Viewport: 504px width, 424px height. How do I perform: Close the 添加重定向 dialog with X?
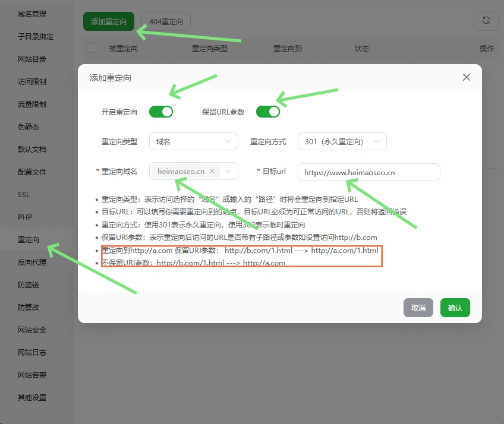(x=466, y=77)
